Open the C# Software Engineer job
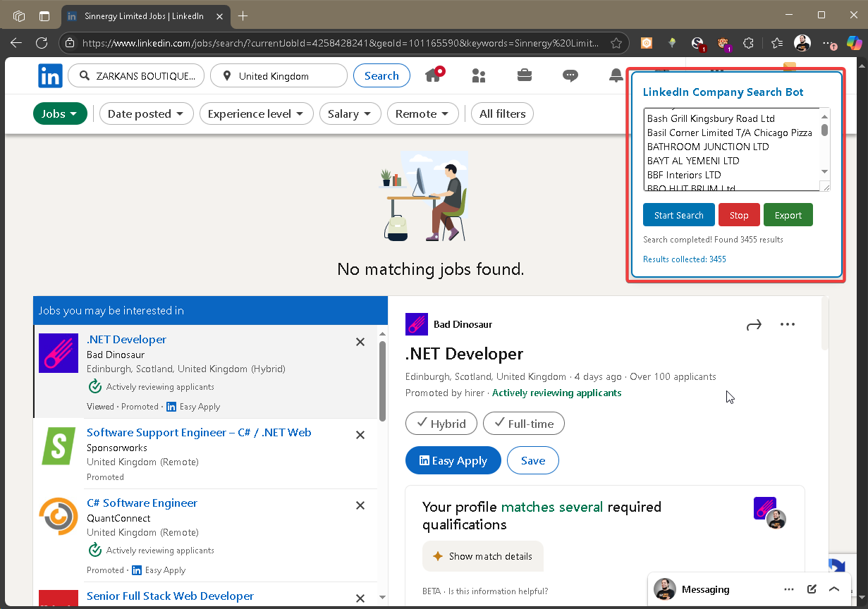This screenshot has width=868, height=609. tap(142, 503)
